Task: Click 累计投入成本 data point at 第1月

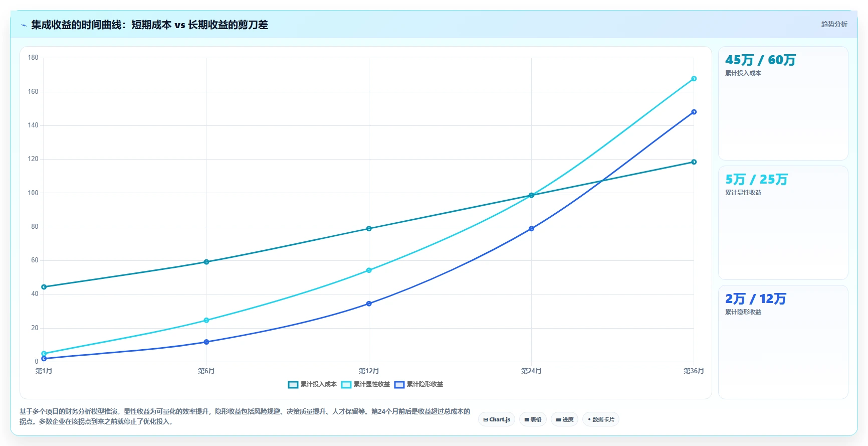Action: tap(44, 287)
